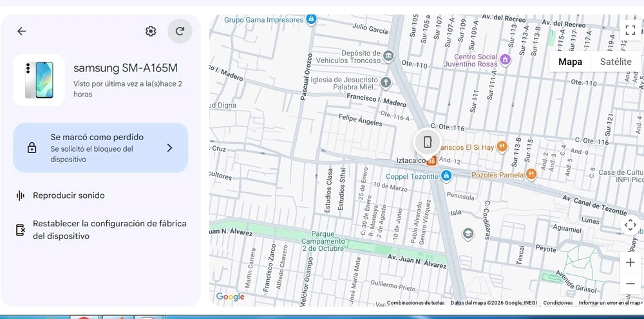The image size is (644, 319).
Task: Switch to Mapa view
Action: (570, 62)
